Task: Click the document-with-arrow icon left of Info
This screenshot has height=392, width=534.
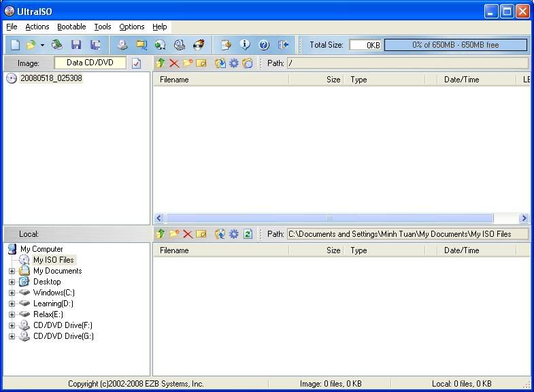Action: coord(226,45)
